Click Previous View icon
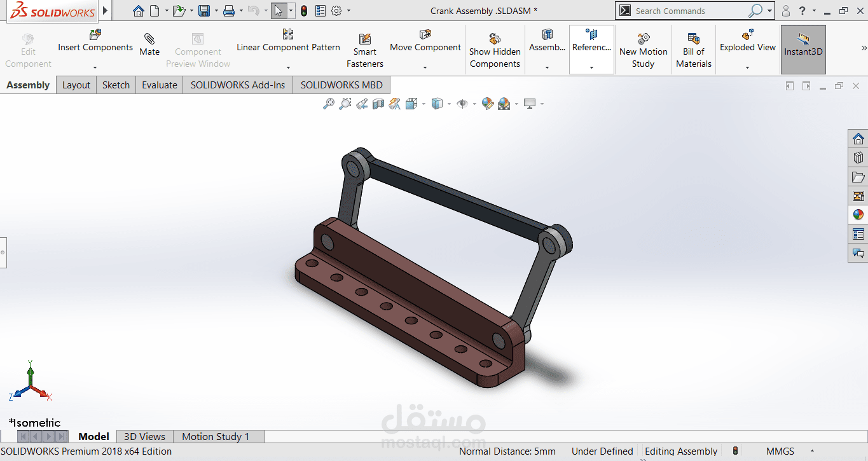The image size is (868, 461). pyautogui.click(x=362, y=104)
